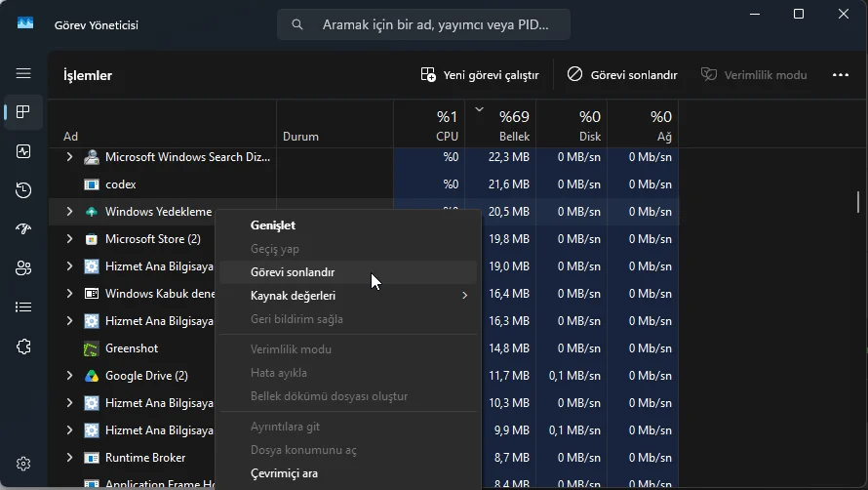Screen dimensions: 868x490
Task: Select Çevrimiçi ara in context menu
Action: 347,473
